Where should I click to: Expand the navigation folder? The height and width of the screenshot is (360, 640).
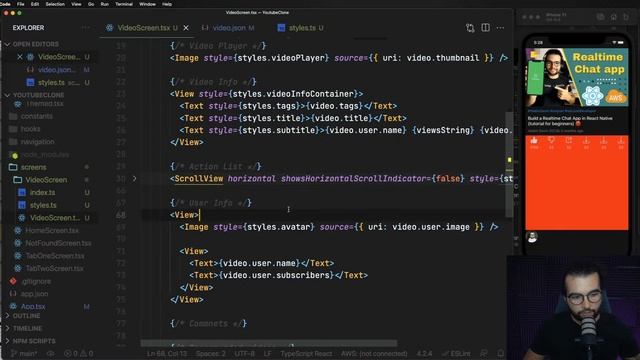(38, 142)
